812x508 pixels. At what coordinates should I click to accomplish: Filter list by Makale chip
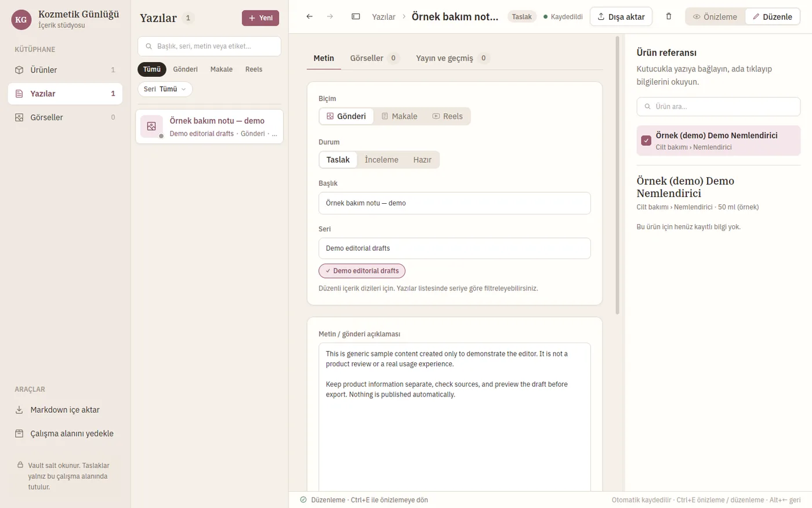[222, 69]
